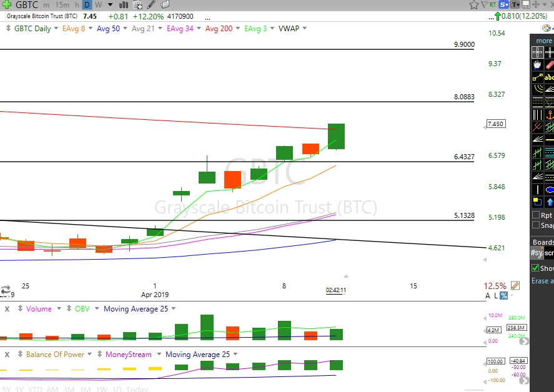Image resolution: width=554 pixels, height=392 pixels.
Task: Click the refresh arrows icon
Action: [x=6, y=290]
